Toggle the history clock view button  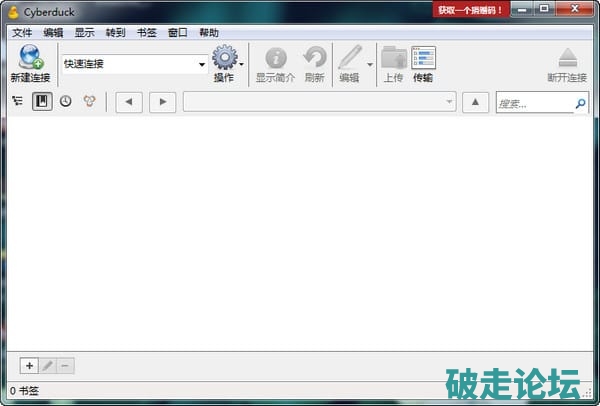[66, 102]
